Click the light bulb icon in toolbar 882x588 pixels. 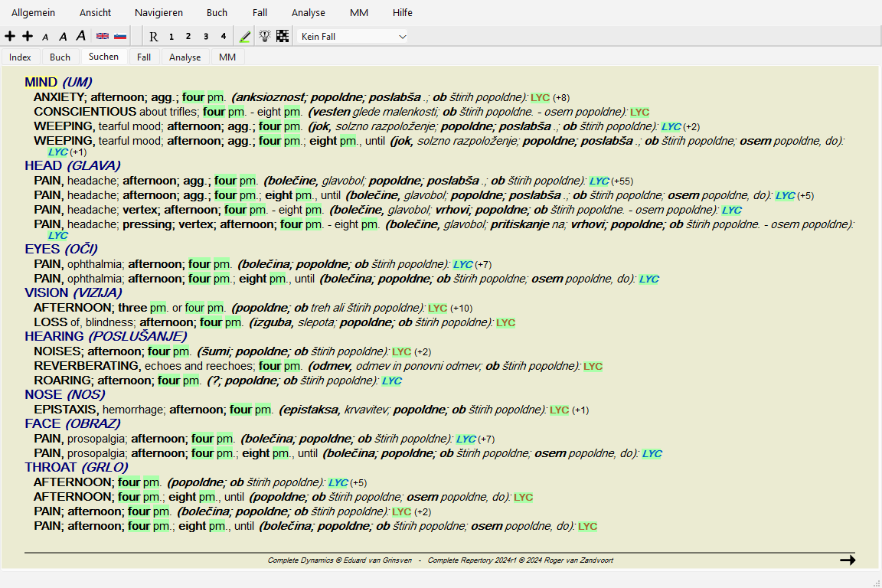(x=265, y=36)
